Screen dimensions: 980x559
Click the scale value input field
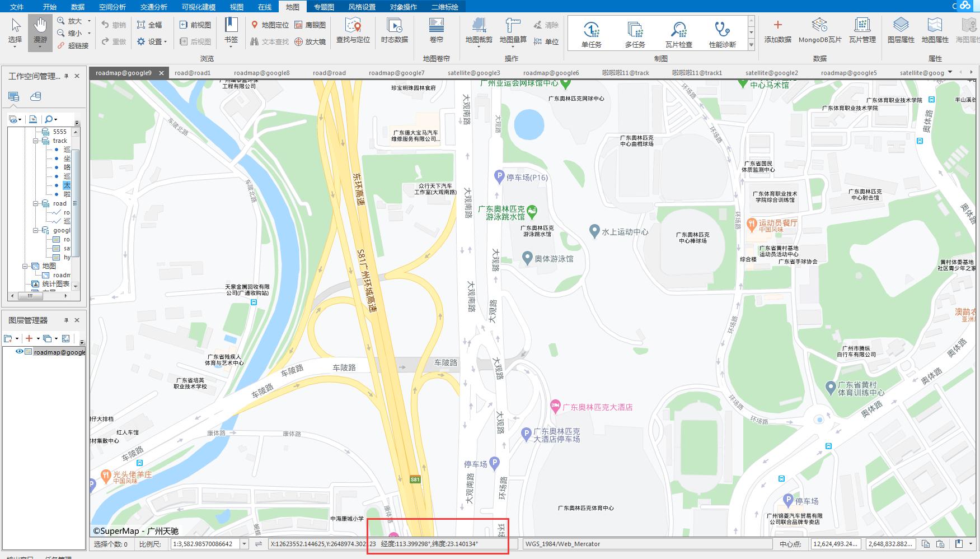205,544
